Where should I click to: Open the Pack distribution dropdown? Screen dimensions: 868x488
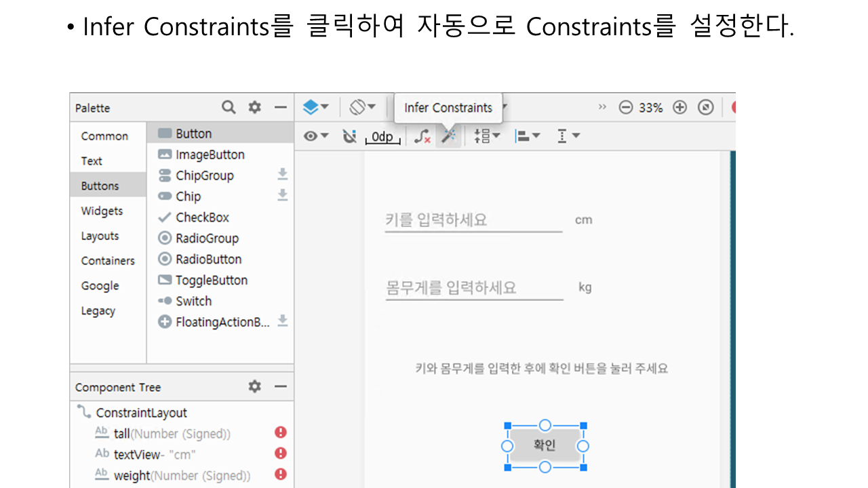tap(487, 136)
